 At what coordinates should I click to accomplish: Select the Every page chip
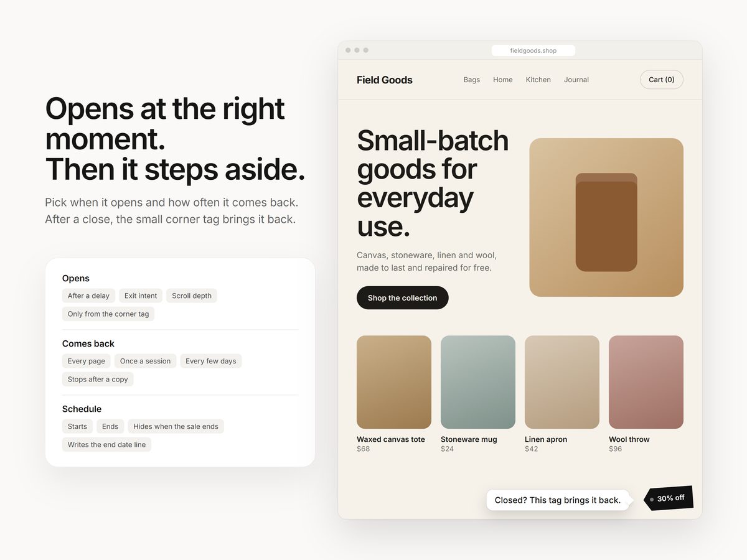tap(87, 362)
